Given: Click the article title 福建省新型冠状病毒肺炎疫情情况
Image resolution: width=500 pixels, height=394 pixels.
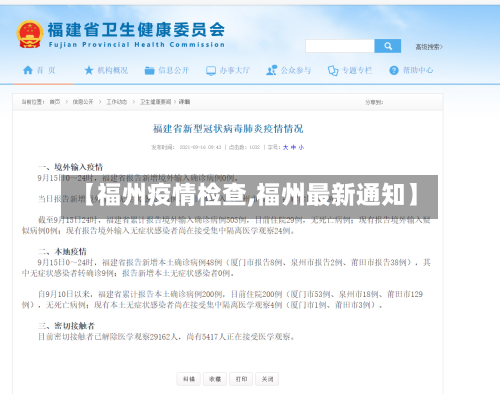Looking at the screenshot, I should [228, 129].
